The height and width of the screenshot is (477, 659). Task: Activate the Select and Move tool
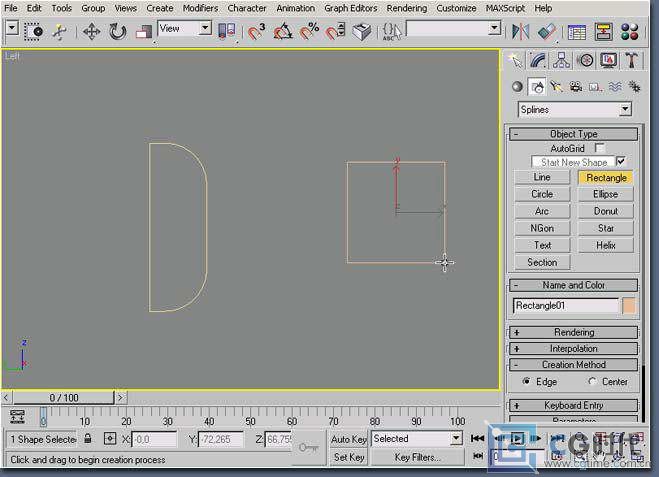(91, 32)
